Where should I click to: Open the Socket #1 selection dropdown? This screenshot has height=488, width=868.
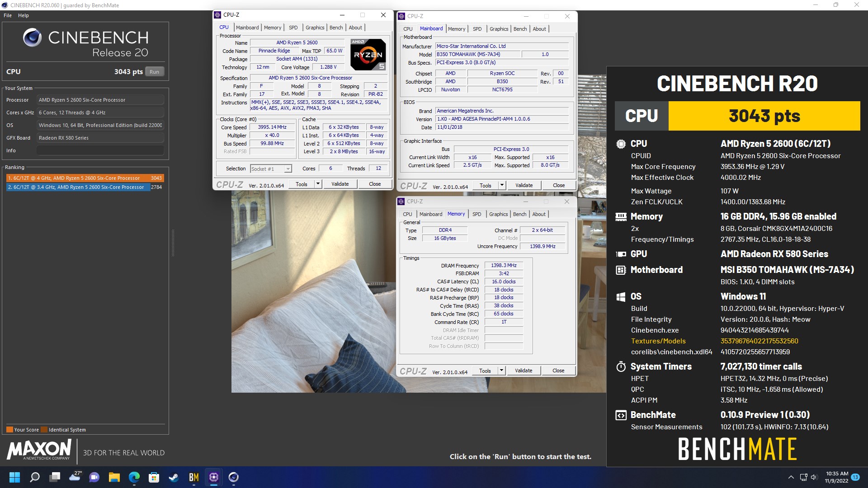point(271,169)
